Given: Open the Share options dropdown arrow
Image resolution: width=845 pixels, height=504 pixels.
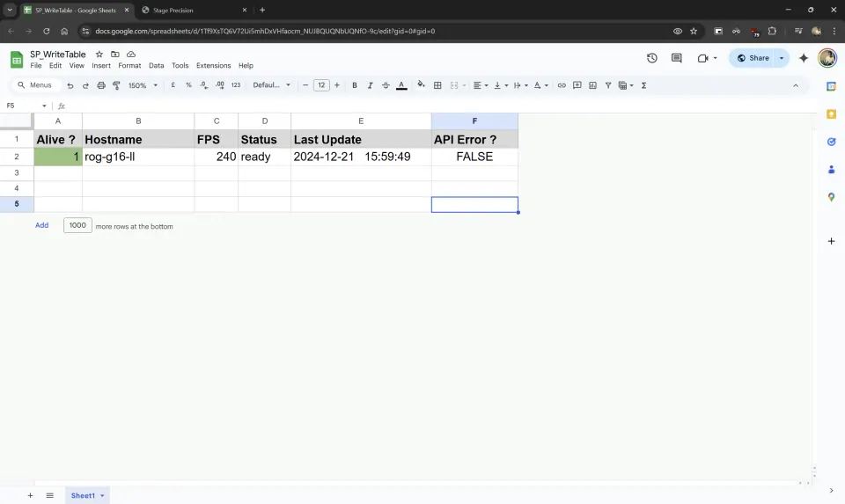Looking at the screenshot, I should click(782, 58).
